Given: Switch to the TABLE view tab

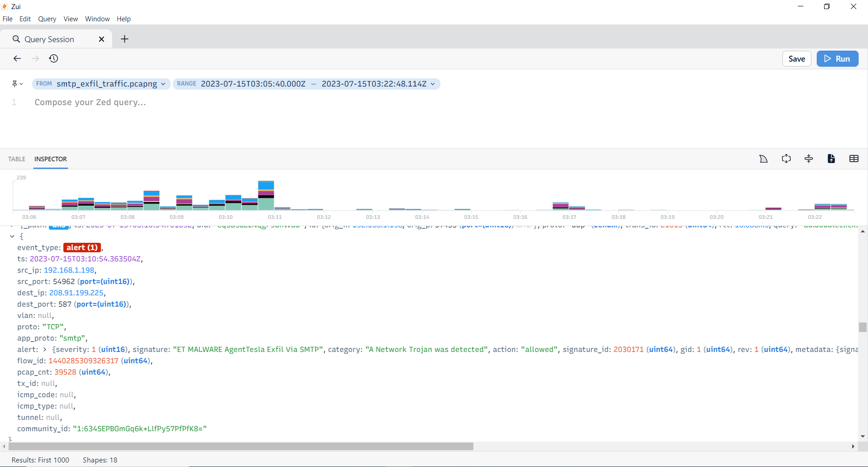Looking at the screenshot, I should pyautogui.click(x=17, y=159).
